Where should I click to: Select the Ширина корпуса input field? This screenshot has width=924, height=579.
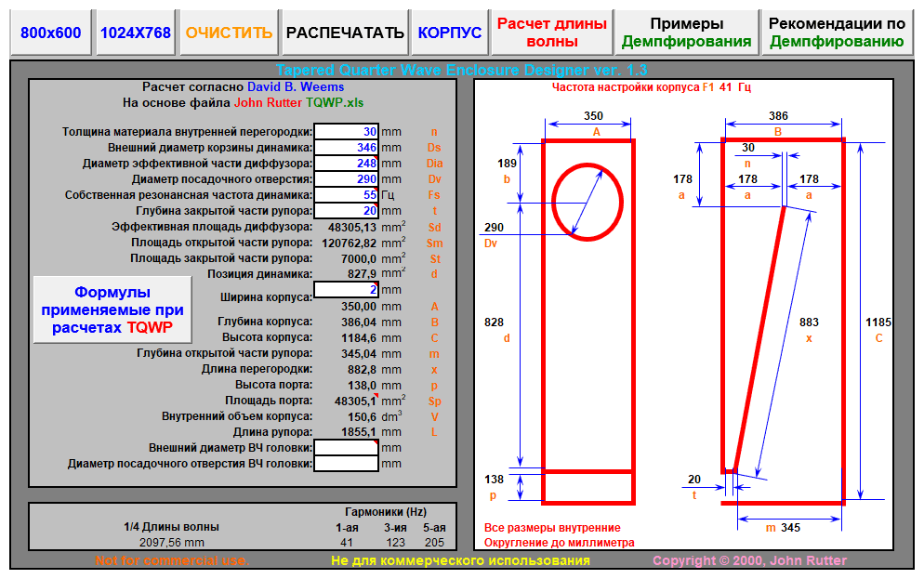coord(346,290)
